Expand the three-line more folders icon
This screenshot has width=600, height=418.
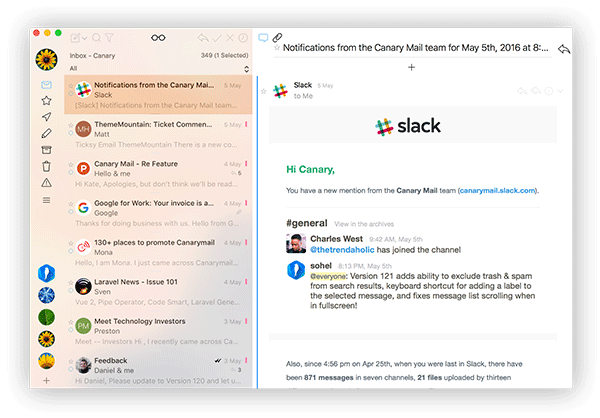(x=46, y=200)
